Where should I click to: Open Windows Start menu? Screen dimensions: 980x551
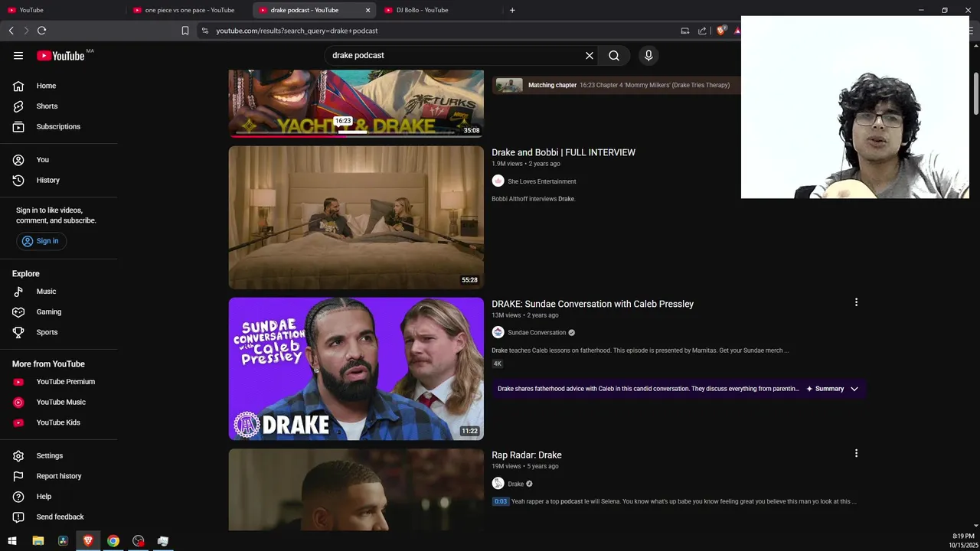point(12,540)
